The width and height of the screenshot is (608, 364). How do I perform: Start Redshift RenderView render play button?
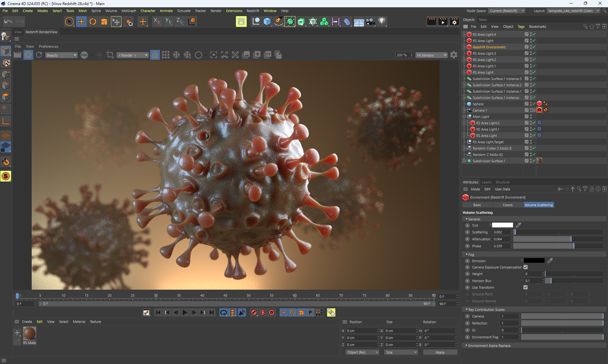(28, 55)
